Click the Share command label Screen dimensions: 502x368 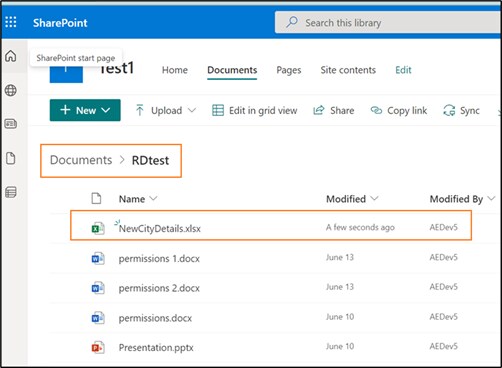tap(342, 110)
